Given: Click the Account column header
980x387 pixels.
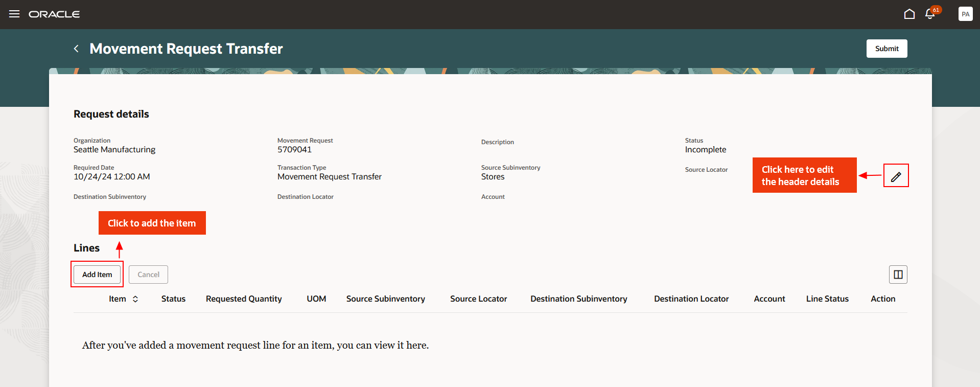Looking at the screenshot, I should click(769, 299).
